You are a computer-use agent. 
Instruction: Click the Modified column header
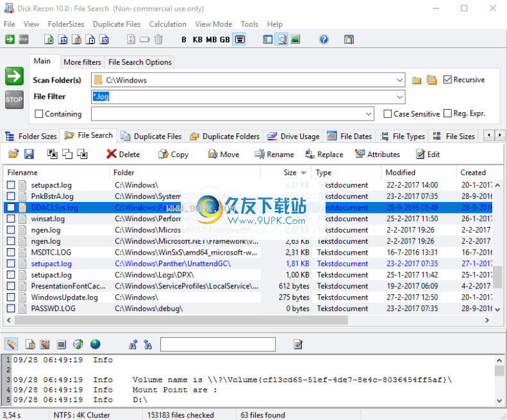[x=419, y=172]
